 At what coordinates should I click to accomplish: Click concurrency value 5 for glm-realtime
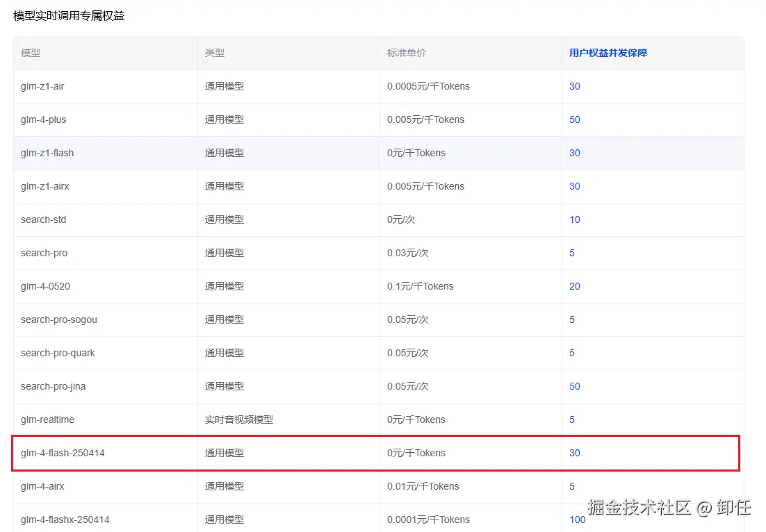point(572,419)
